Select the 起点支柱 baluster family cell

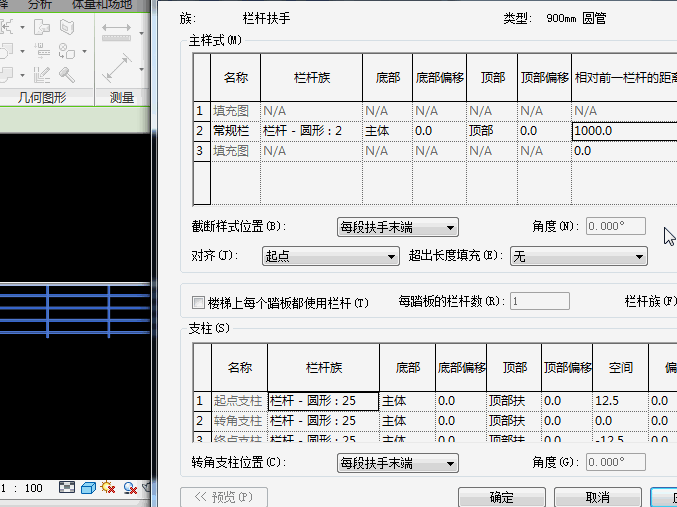322,401
